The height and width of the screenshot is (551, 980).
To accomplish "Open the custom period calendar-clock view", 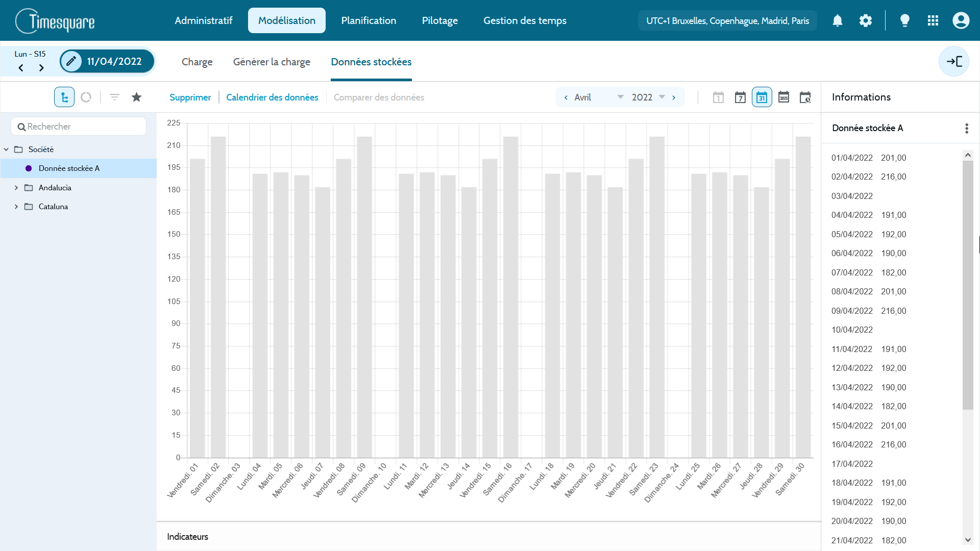I will click(805, 97).
